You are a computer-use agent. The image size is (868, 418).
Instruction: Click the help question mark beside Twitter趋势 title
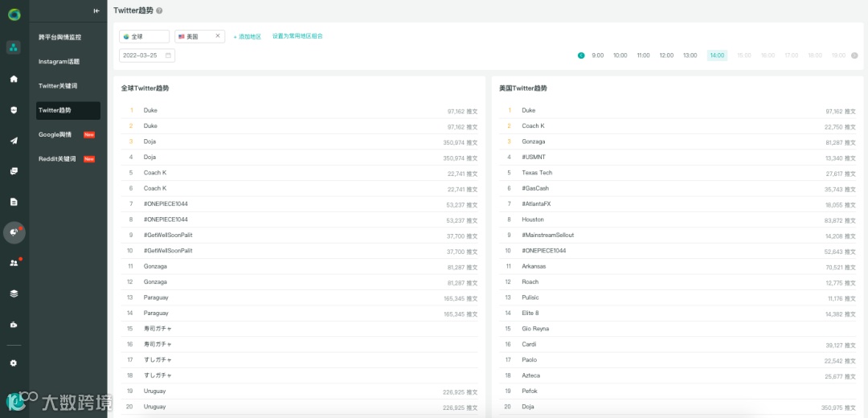pos(159,10)
